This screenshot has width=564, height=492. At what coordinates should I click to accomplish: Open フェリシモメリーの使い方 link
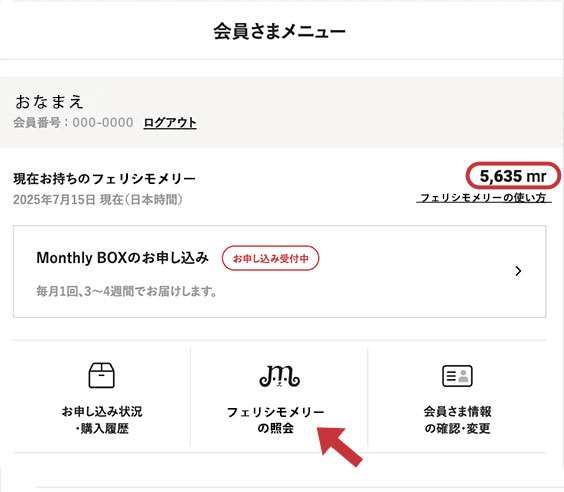pyautogui.click(x=484, y=197)
